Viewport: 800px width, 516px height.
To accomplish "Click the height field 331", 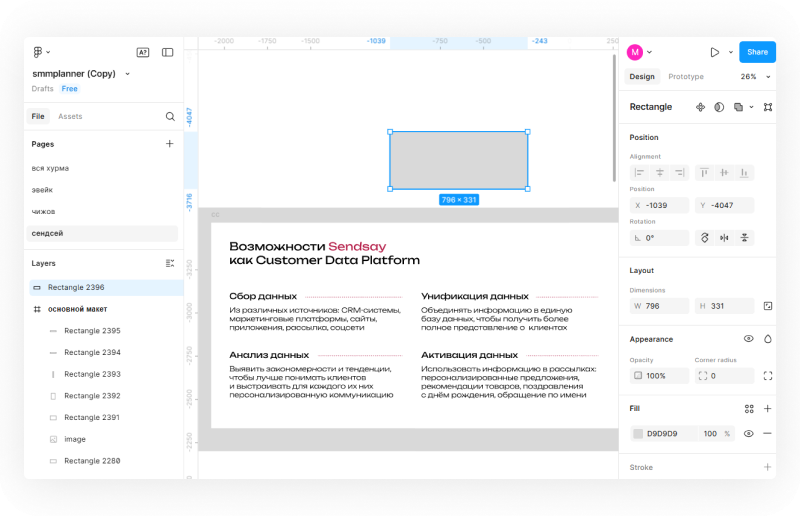I will (x=724, y=306).
